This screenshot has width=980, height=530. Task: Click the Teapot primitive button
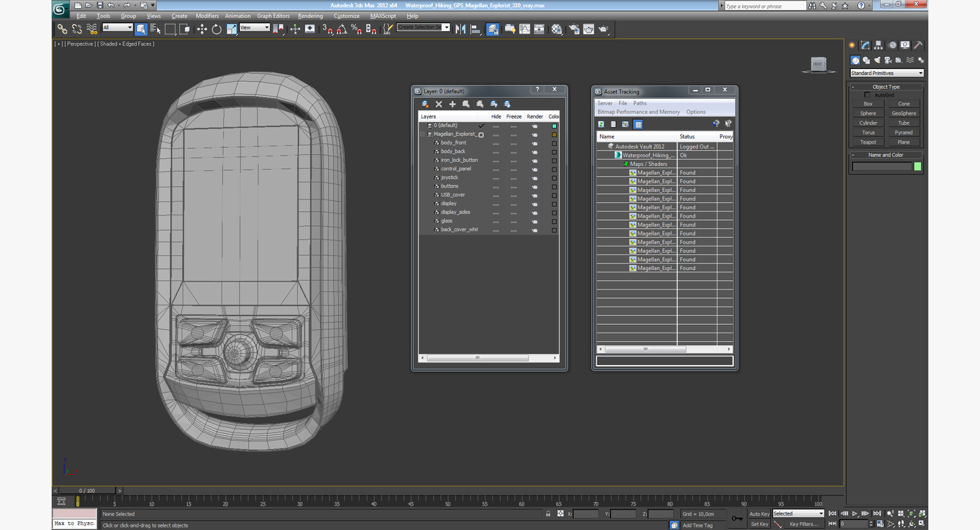click(868, 142)
